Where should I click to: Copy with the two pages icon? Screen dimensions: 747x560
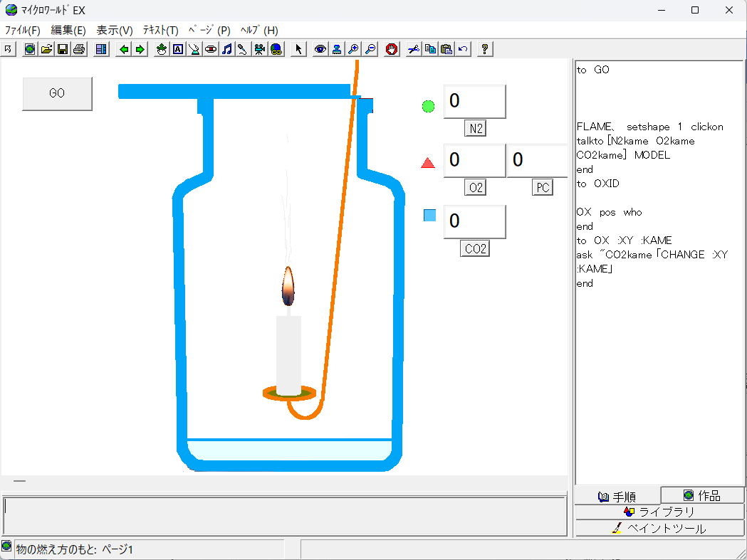(430, 49)
